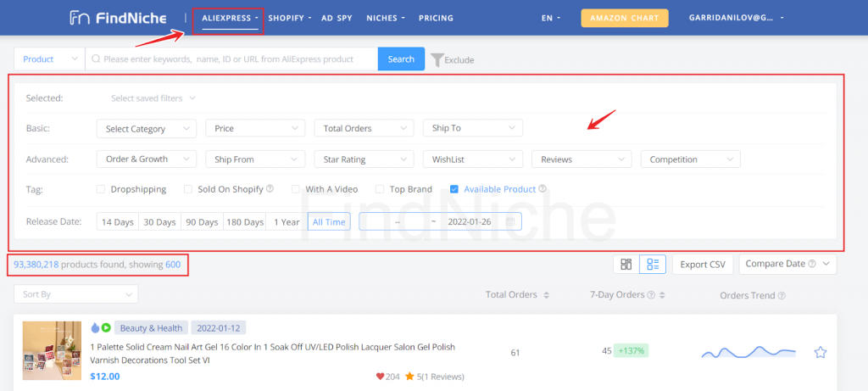Screen dimensions: 868x391
Task: Open the Shopify navigation menu
Action: tap(290, 18)
